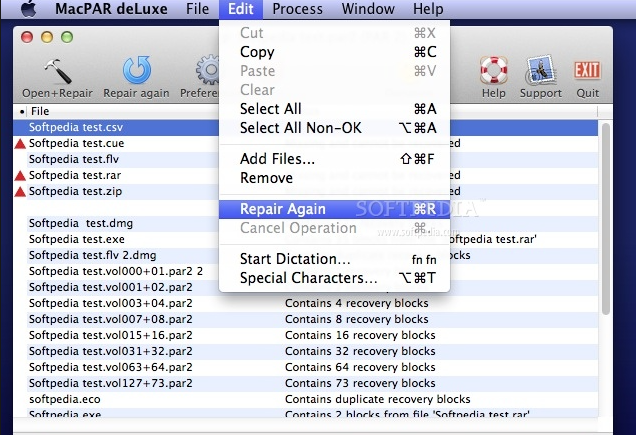Open the Process menu
Image resolution: width=636 pixels, height=435 pixels.
coord(297,9)
